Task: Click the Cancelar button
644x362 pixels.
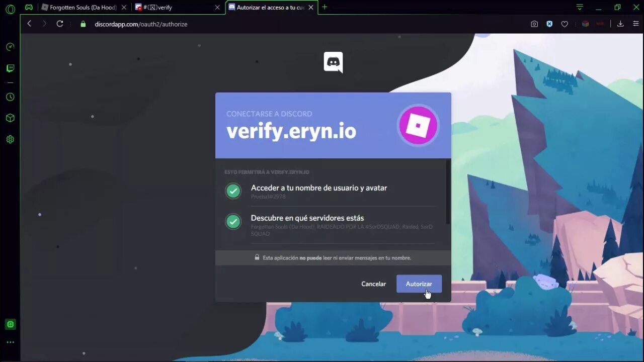Action: (373, 284)
